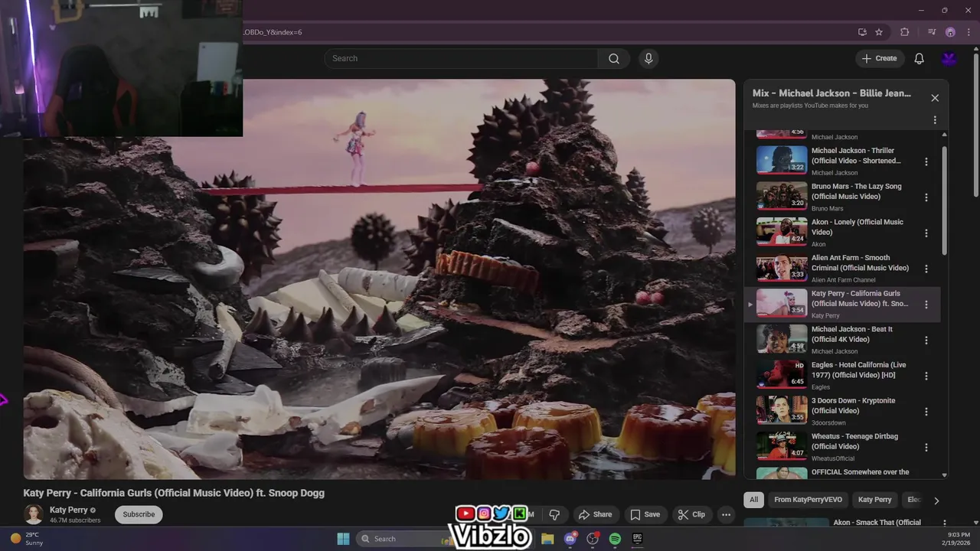The height and width of the screenshot is (551, 980).
Task: Open the Chrome profile avatar
Action: (x=950, y=32)
